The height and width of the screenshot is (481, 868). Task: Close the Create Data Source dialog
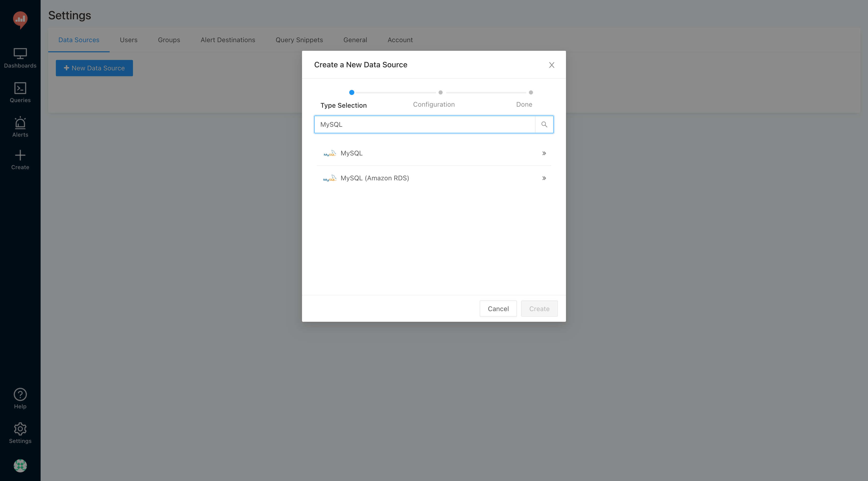(x=551, y=65)
